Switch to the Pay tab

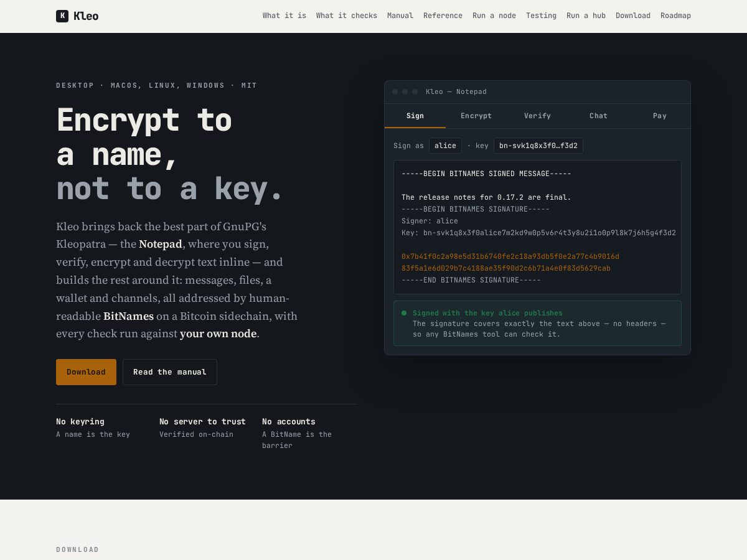pos(660,116)
